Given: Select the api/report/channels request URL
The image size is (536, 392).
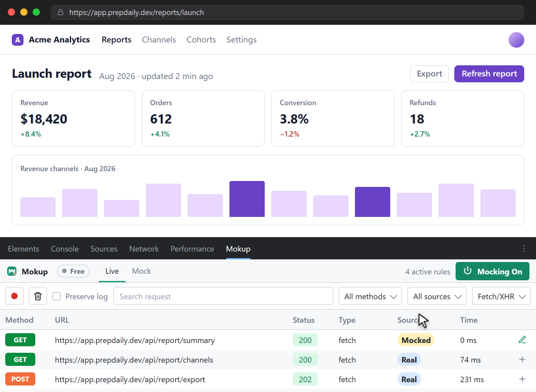Looking at the screenshot, I should pos(134,360).
